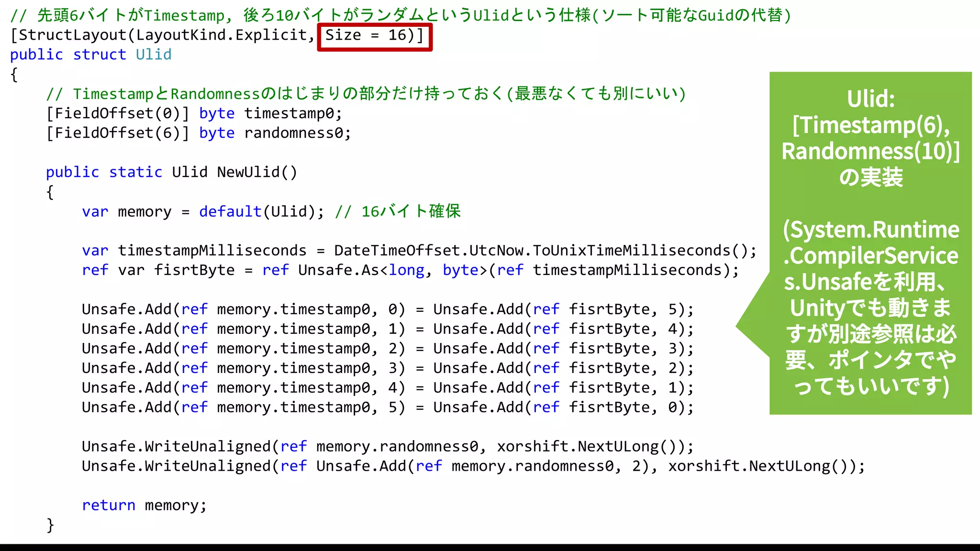Image resolution: width=980 pixels, height=551 pixels.
Task: Click the '// 16バイト確保' comment
Action: click(x=398, y=211)
